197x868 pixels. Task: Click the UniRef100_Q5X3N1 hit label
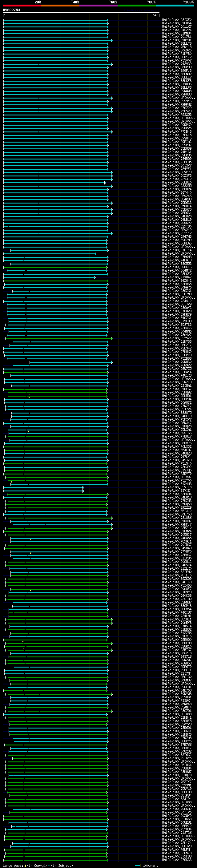177,785
